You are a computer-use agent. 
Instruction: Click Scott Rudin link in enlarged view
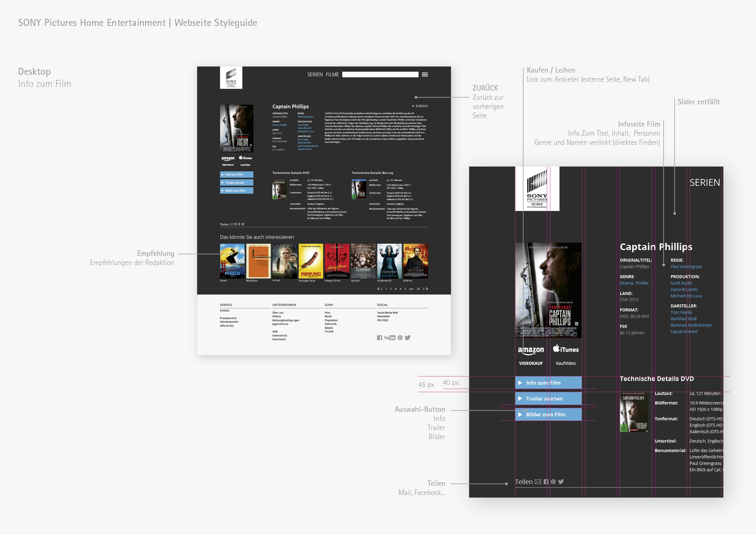(682, 283)
